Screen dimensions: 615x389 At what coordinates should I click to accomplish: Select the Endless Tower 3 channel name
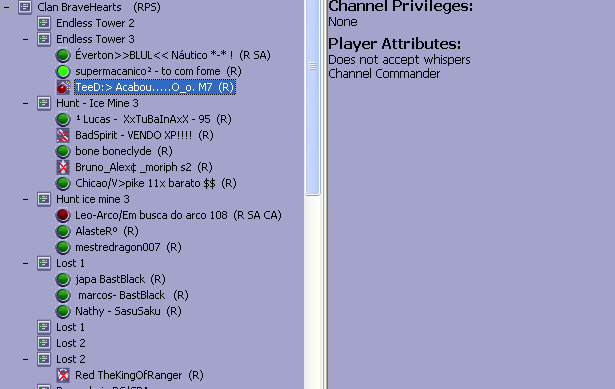[95, 39]
